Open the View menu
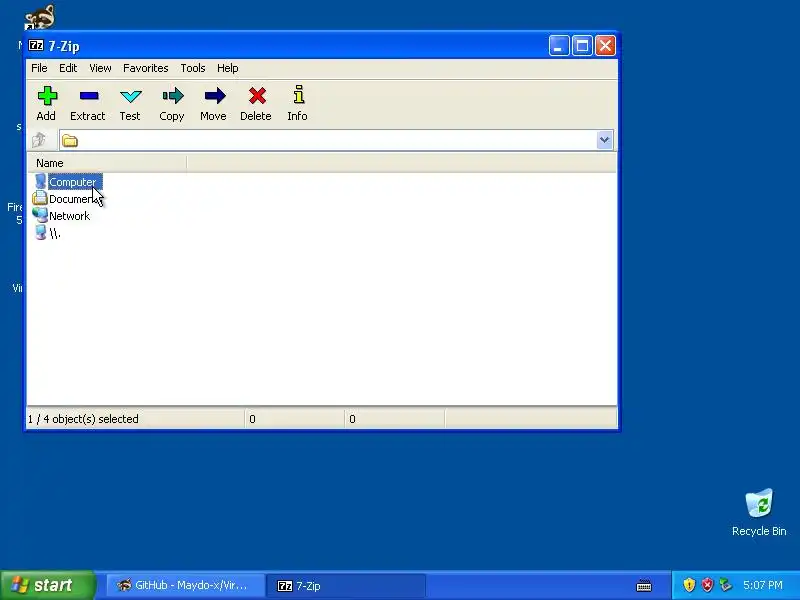The height and width of the screenshot is (600, 800). 100,68
